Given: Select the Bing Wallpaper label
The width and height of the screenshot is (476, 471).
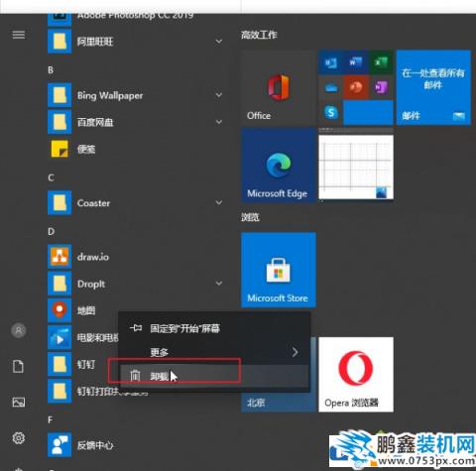Looking at the screenshot, I should (110, 95).
